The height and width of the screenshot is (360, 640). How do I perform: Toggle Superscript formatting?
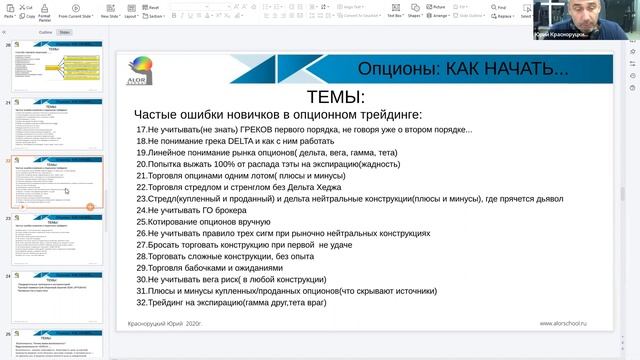219,16
